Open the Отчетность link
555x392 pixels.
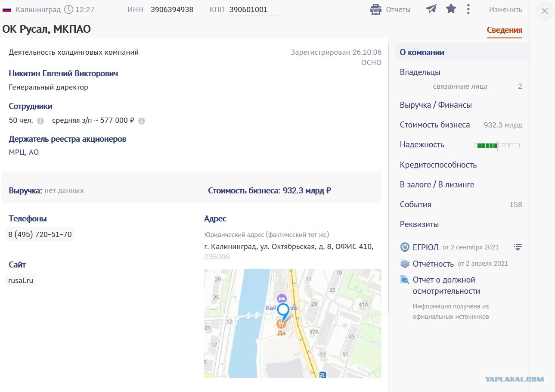pyautogui.click(x=433, y=264)
